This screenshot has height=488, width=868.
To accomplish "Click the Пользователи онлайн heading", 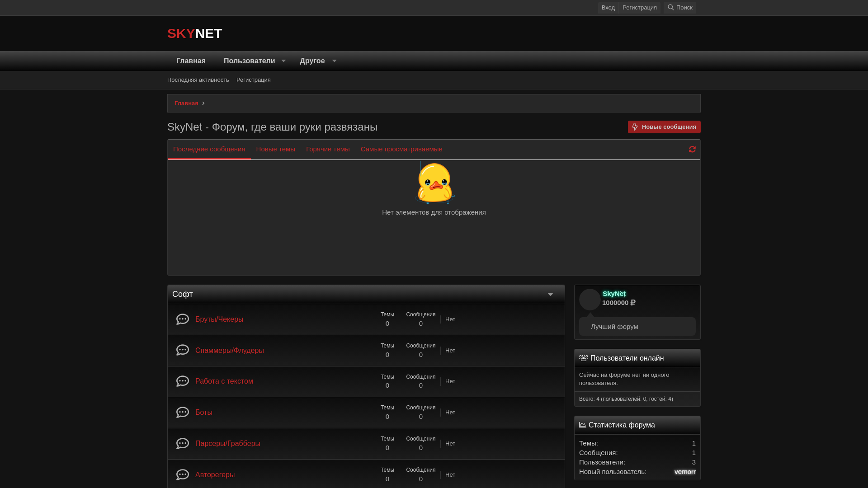I will click(x=627, y=358).
